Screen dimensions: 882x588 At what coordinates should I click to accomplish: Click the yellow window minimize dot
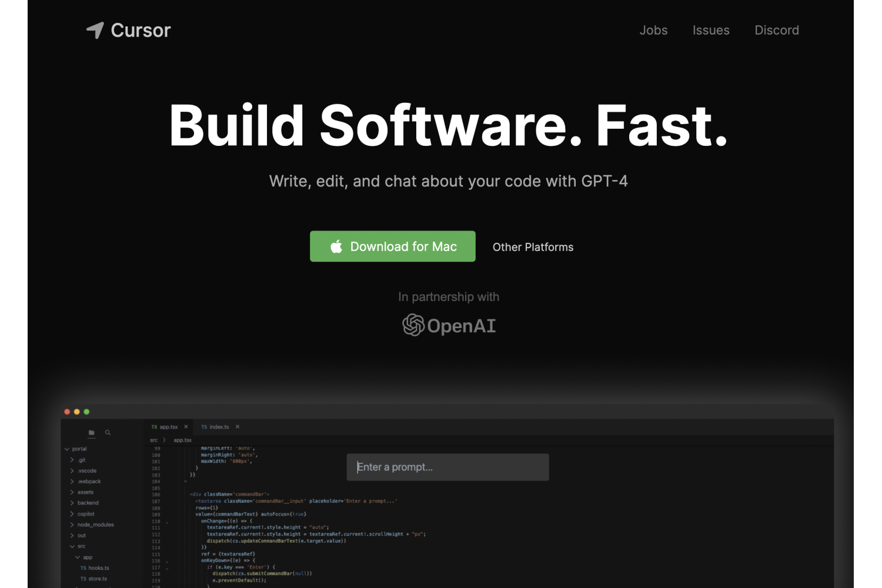77,412
